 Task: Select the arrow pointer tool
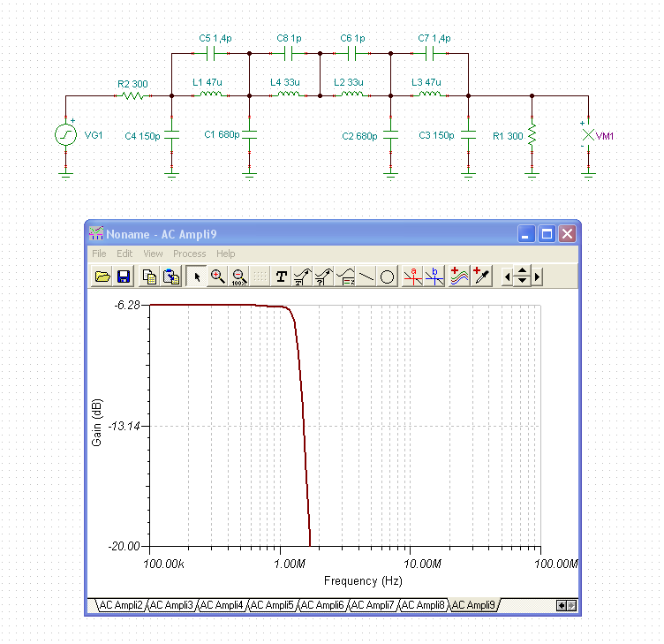(197, 277)
